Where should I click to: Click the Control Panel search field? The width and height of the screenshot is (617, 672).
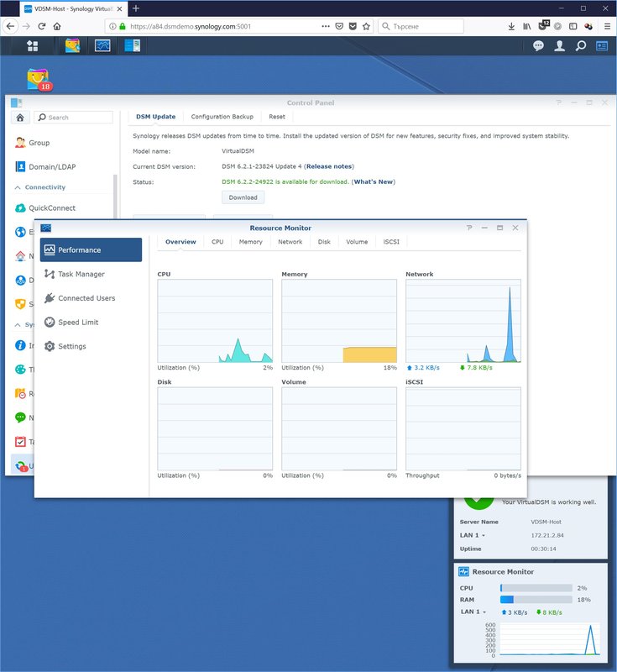point(73,118)
